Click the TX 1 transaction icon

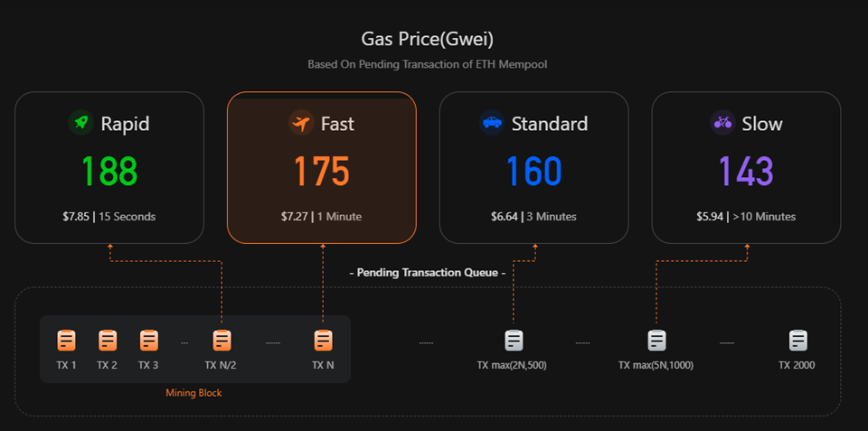click(66, 341)
